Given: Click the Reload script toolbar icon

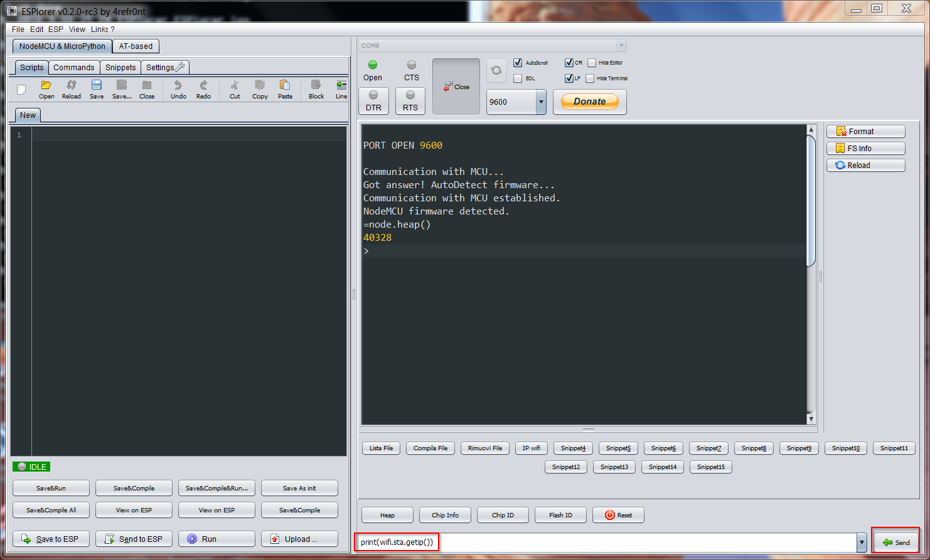Looking at the screenshot, I should [x=71, y=86].
